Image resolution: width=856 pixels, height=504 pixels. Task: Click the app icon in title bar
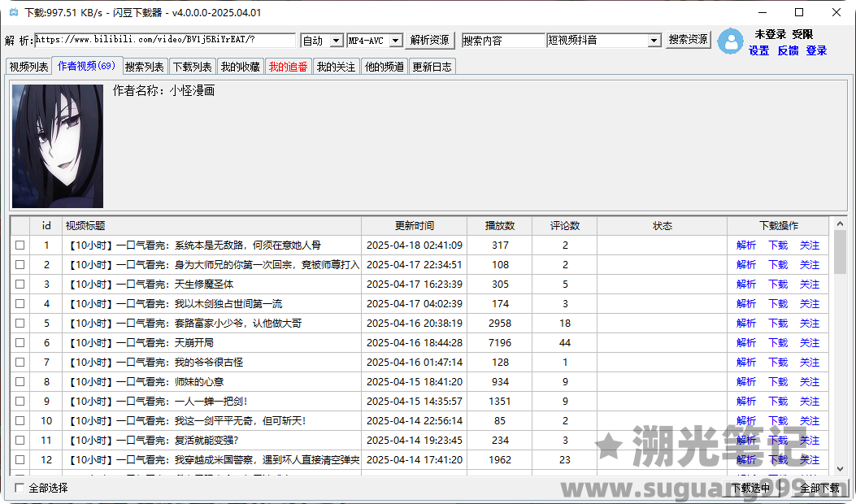pos(14,12)
